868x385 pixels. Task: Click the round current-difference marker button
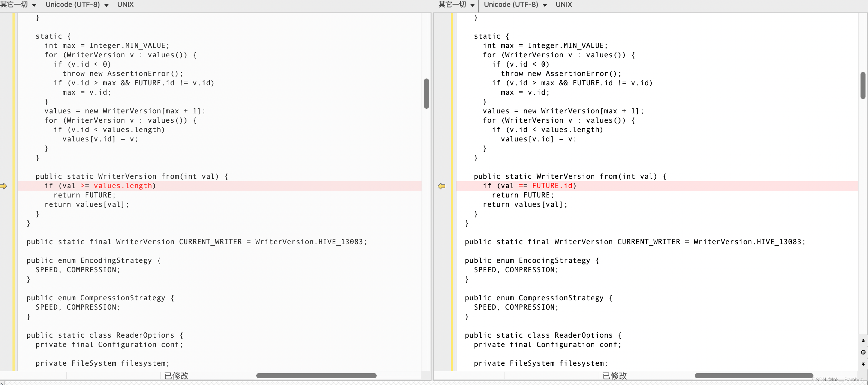tap(863, 352)
